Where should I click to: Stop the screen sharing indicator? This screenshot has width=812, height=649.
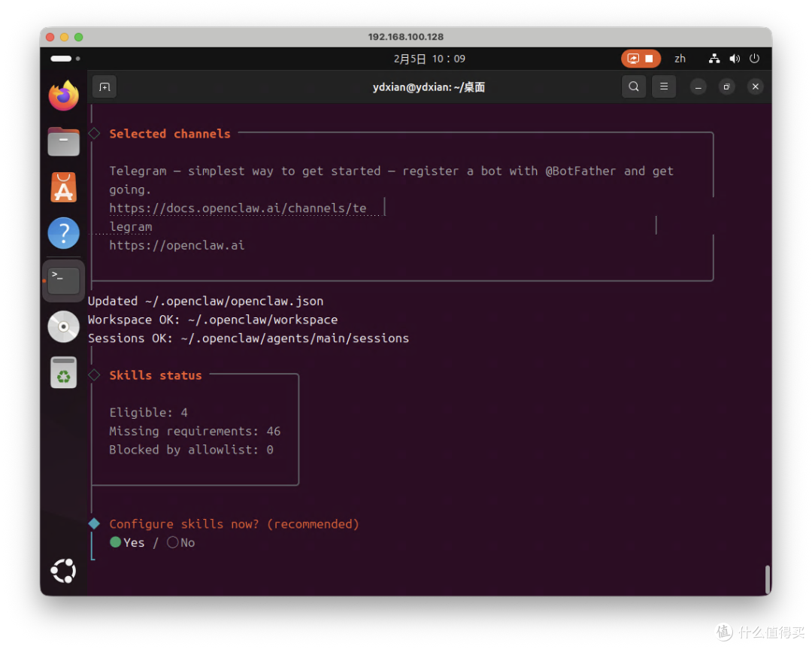pyautogui.click(x=641, y=59)
